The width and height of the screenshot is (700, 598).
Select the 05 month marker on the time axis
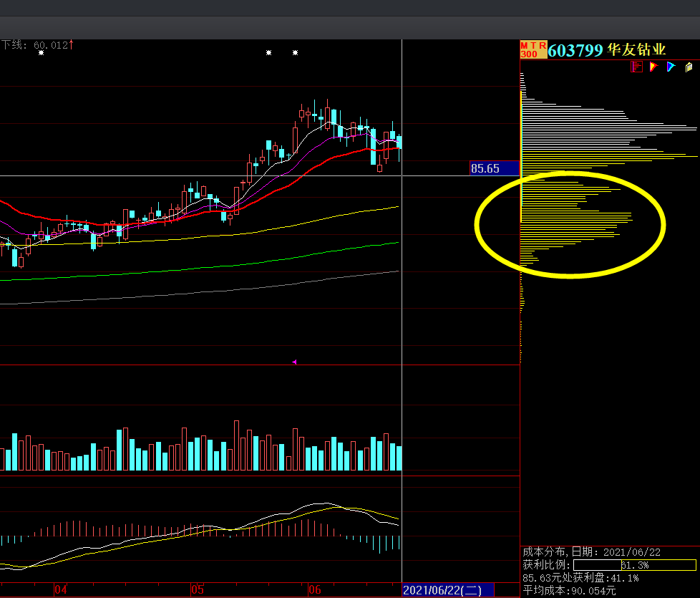pyautogui.click(x=198, y=590)
